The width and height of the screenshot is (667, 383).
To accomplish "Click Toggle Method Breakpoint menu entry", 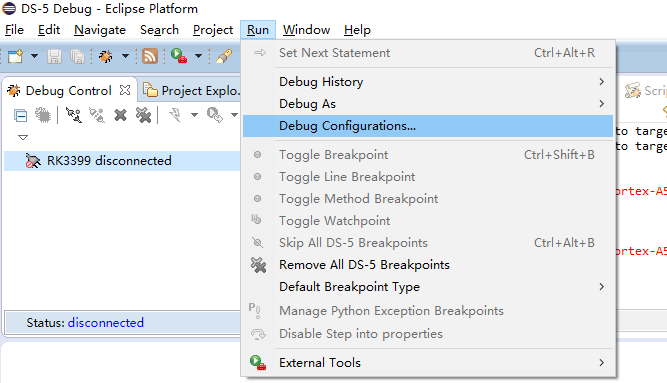I will 428,199.
